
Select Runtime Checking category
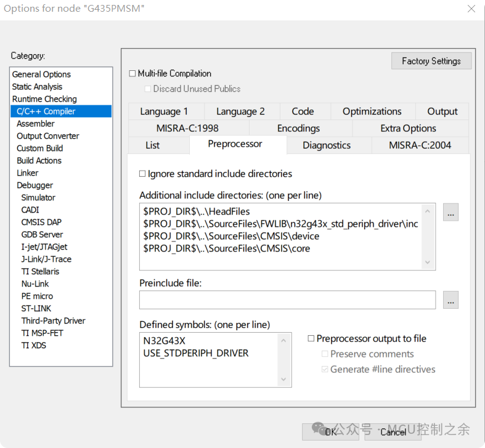coord(61,99)
